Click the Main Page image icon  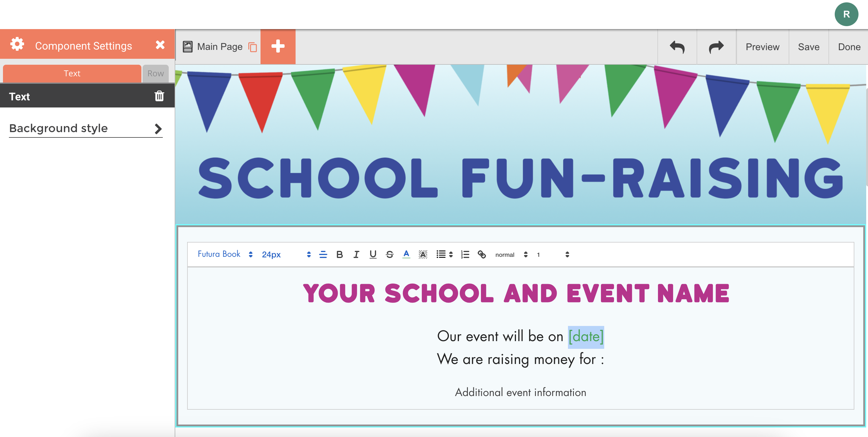point(187,47)
